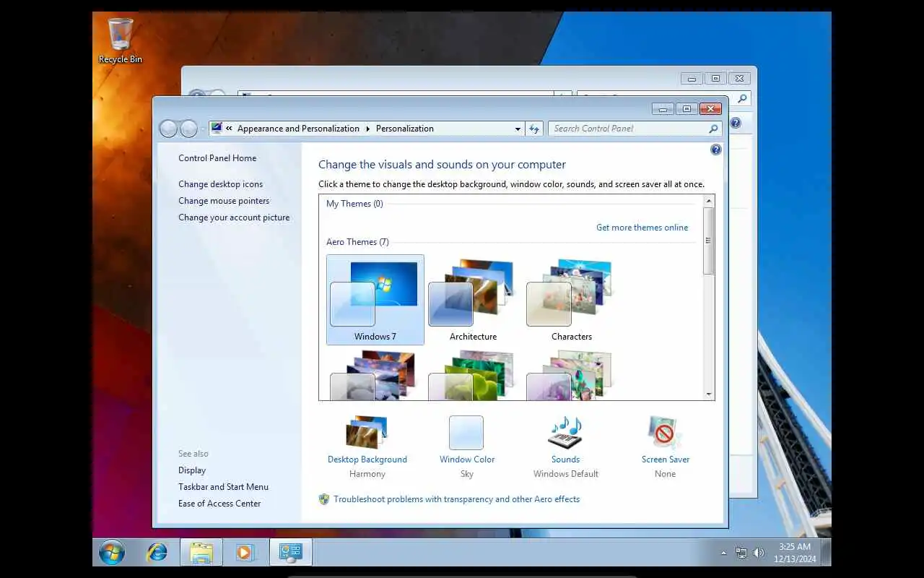Click Aero Themes (7) group header
This screenshot has width=924, height=578.
[357, 242]
